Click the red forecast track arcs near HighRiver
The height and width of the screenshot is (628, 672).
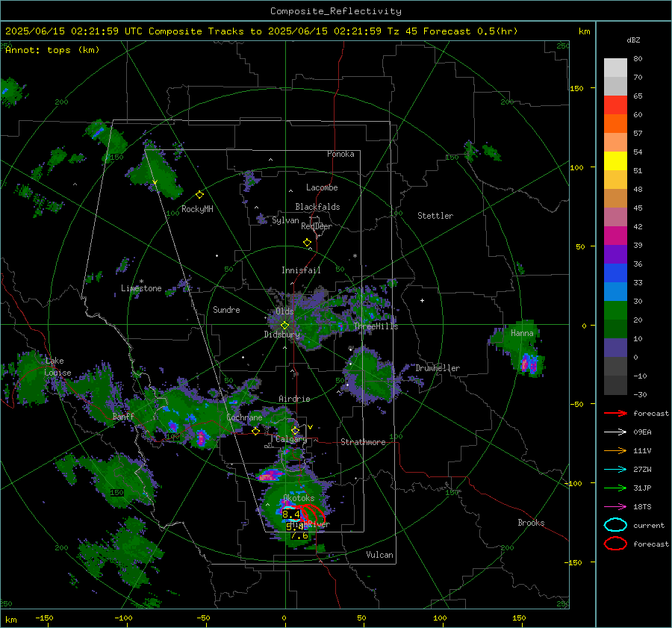[x=312, y=513]
